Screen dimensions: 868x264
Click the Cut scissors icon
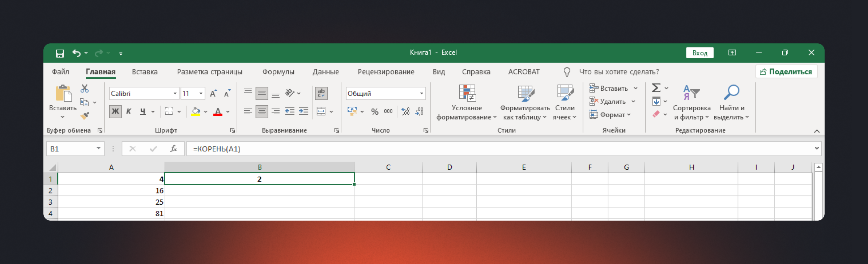(85, 89)
